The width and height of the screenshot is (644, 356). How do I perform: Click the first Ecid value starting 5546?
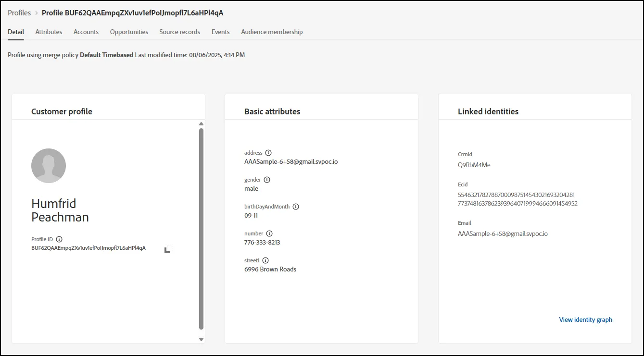(517, 195)
